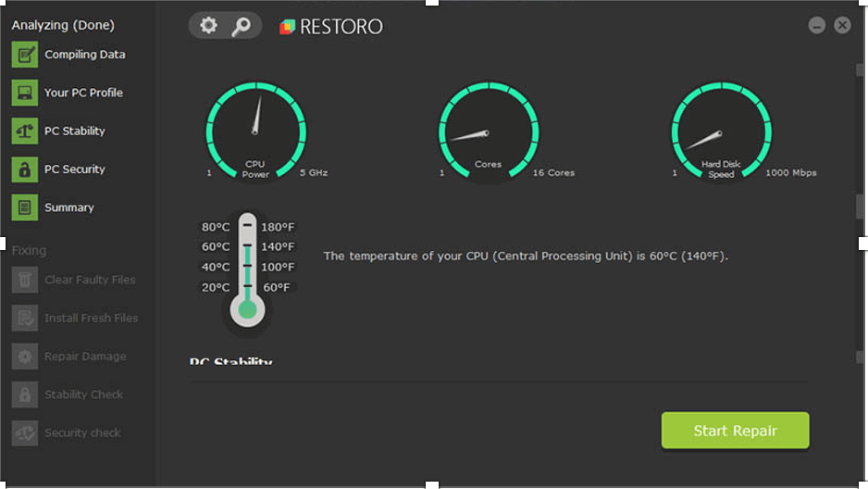Click the 1000 Mbps gauge label
This screenshot has height=489, width=868.
coord(791,173)
